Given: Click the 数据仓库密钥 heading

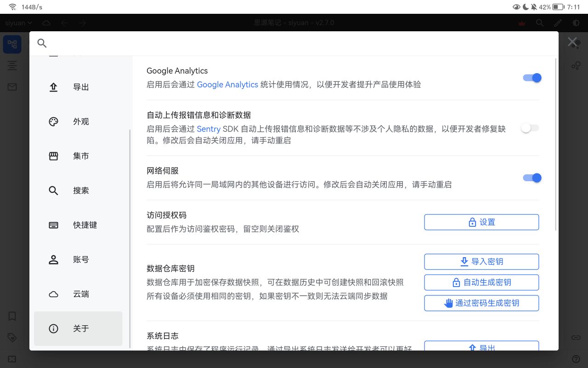Looking at the screenshot, I should pyautogui.click(x=170, y=269).
